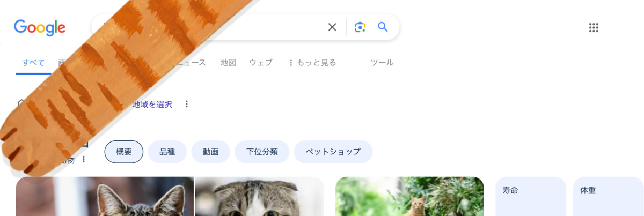Switch to the ウェブ tab
The height and width of the screenshot is (216, 644).
click(261, 63)
